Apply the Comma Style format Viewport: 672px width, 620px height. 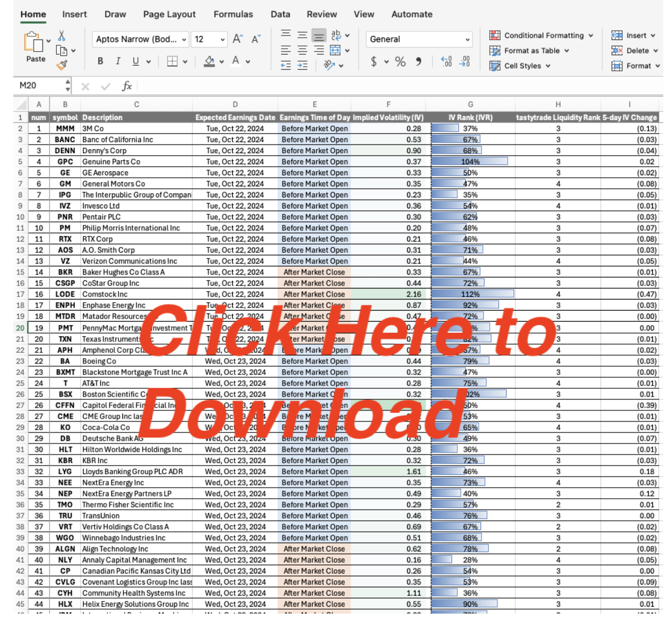point(418,62)
